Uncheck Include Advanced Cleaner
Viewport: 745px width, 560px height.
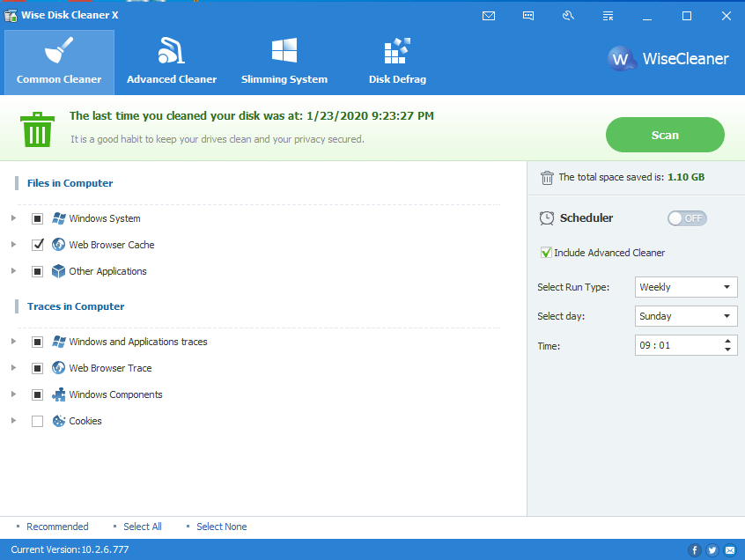[x=546, y=253]
